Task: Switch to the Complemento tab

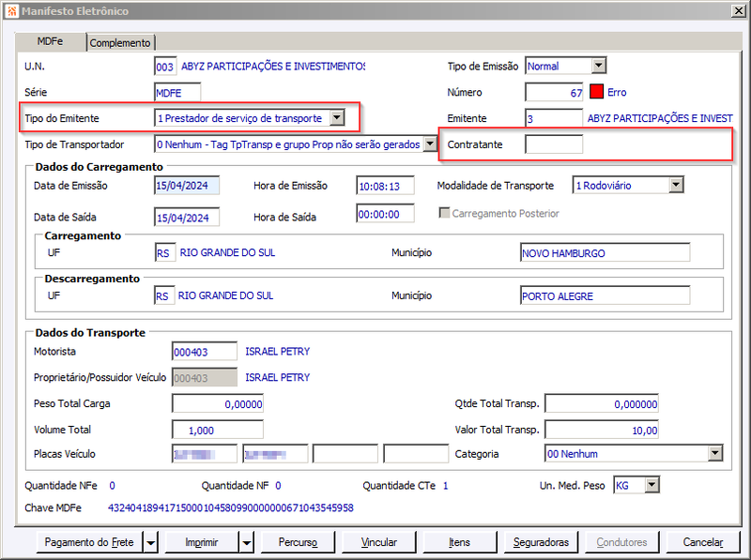Action: coord(120,42)
